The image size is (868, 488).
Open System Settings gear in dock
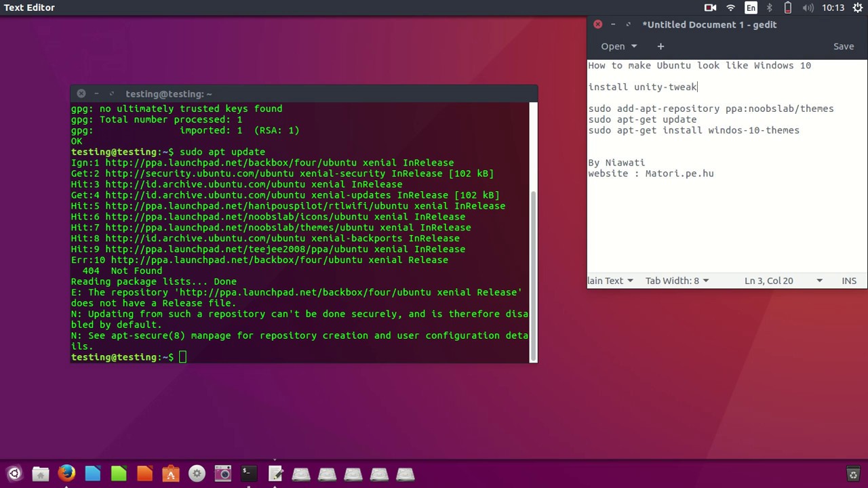(x=197, y=474)
